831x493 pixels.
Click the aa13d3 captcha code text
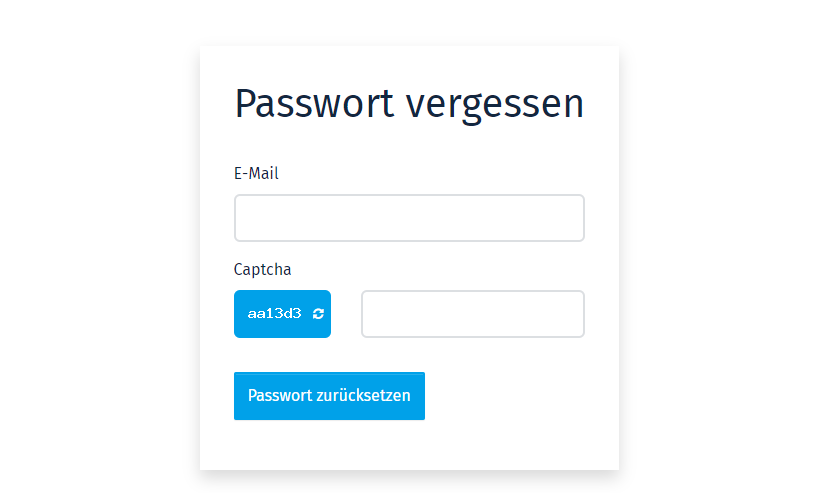coord(275,314)
